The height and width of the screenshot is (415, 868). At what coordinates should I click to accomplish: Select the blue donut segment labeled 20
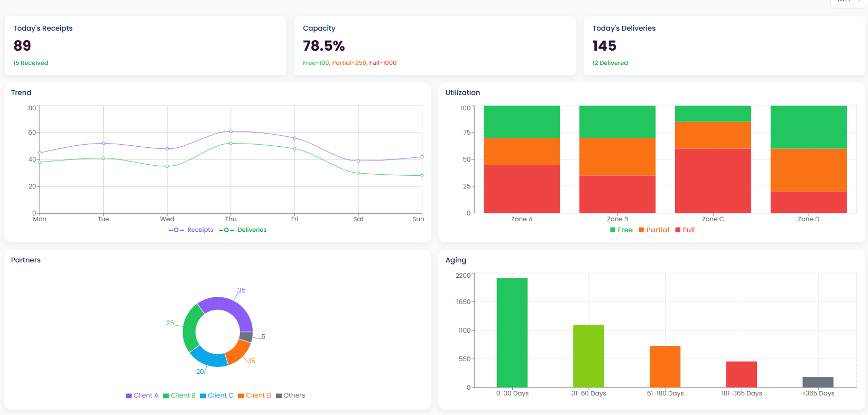209,358
